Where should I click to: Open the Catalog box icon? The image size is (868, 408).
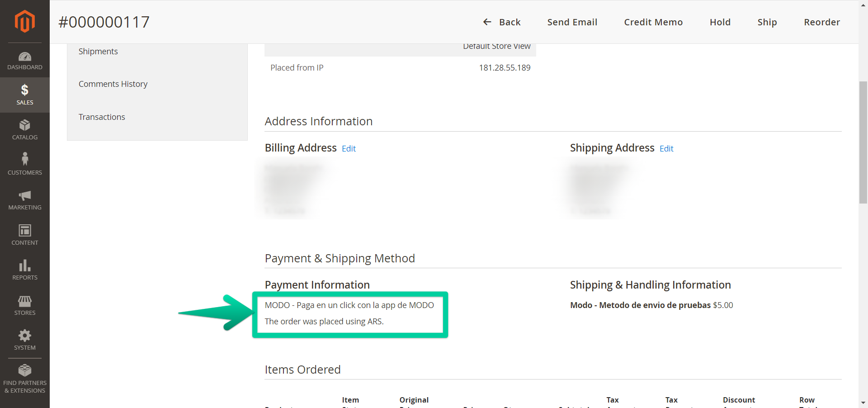[24, 125]
